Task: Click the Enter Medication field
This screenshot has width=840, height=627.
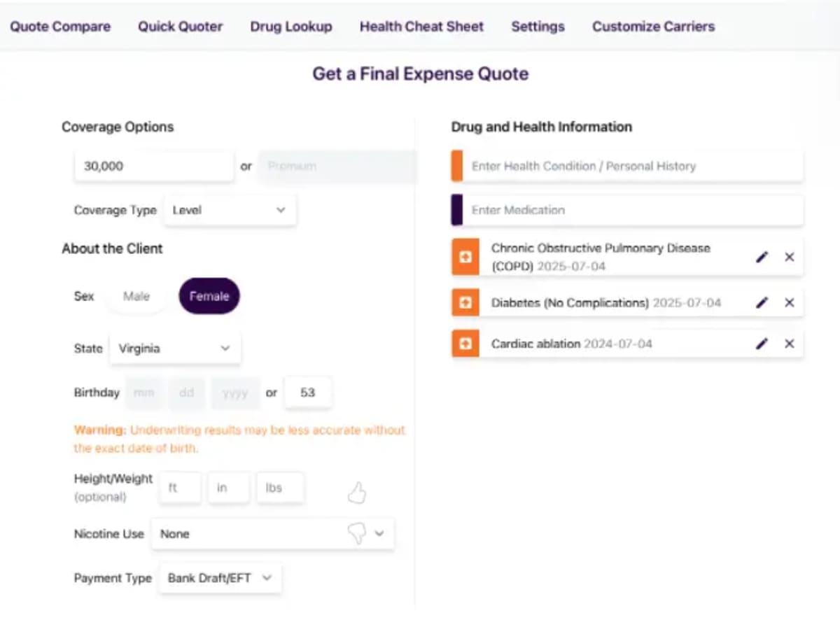Action: tap(627, 210)
